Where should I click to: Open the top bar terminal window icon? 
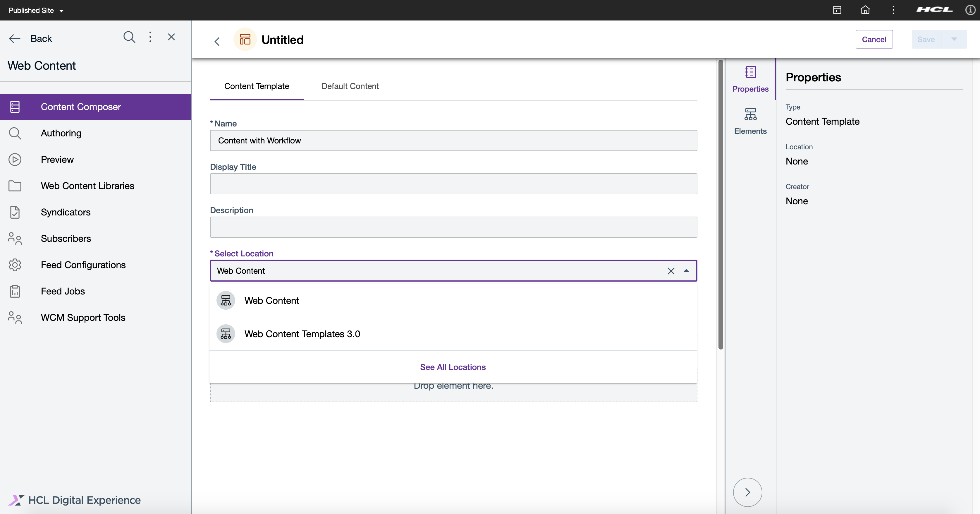tap(837, 10)
